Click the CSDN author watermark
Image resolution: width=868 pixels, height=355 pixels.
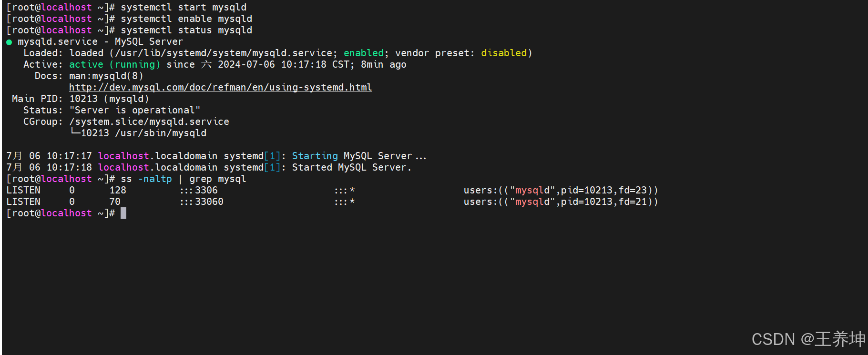pyautogui.click(x=808, y=339)
